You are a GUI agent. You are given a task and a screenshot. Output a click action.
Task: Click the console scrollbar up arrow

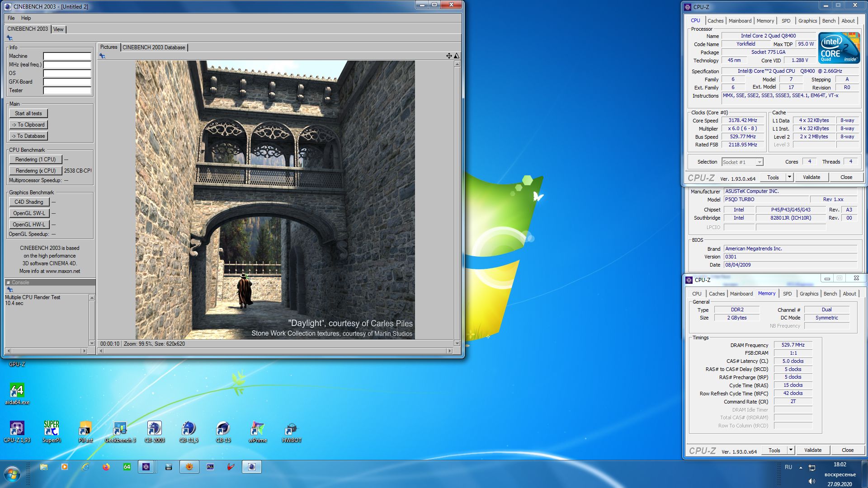pyautogui.click(x=92, y=298)
